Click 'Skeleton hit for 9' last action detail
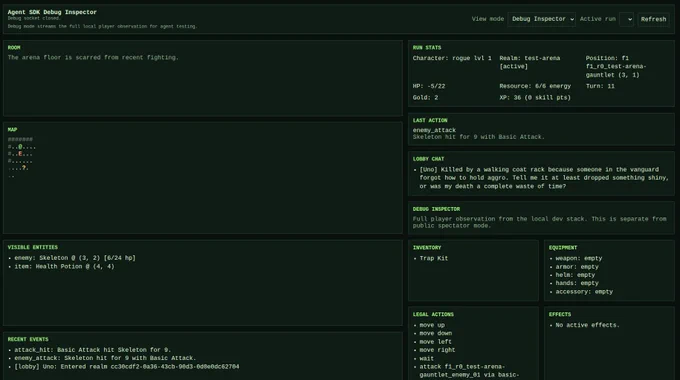The width and height of the screenshot is (680, 380). (478, 137)
